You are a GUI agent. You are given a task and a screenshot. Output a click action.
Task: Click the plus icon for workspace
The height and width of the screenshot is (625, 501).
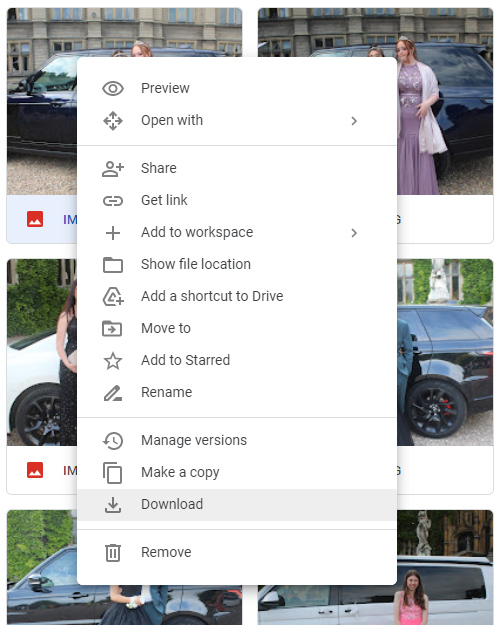click(113, 233)
